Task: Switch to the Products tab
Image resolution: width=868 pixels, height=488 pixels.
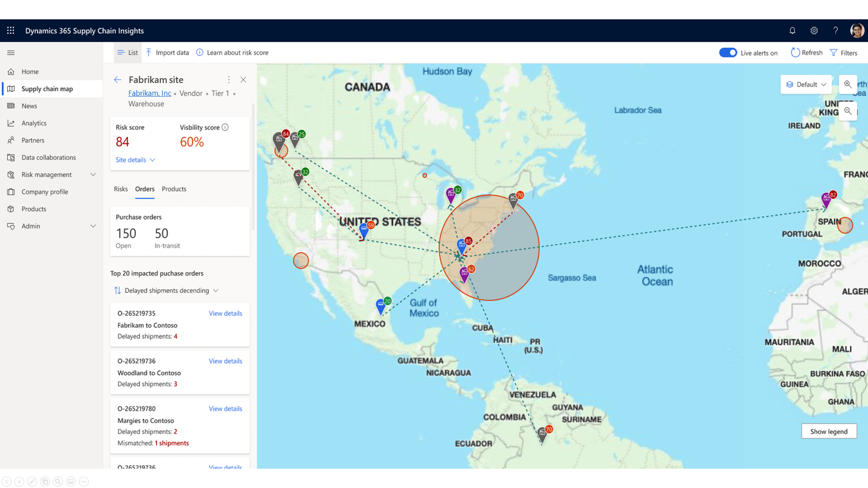Action: [174, 189]
